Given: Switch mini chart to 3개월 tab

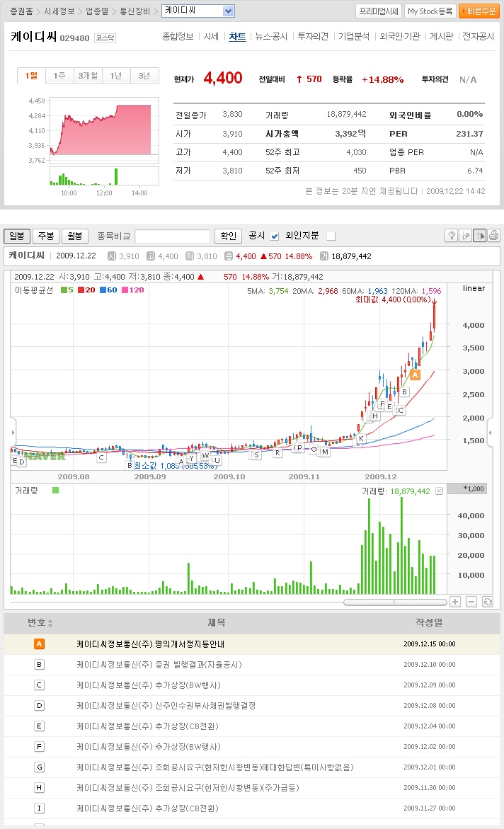Looking at the screenshot, I should coord(88,76).
